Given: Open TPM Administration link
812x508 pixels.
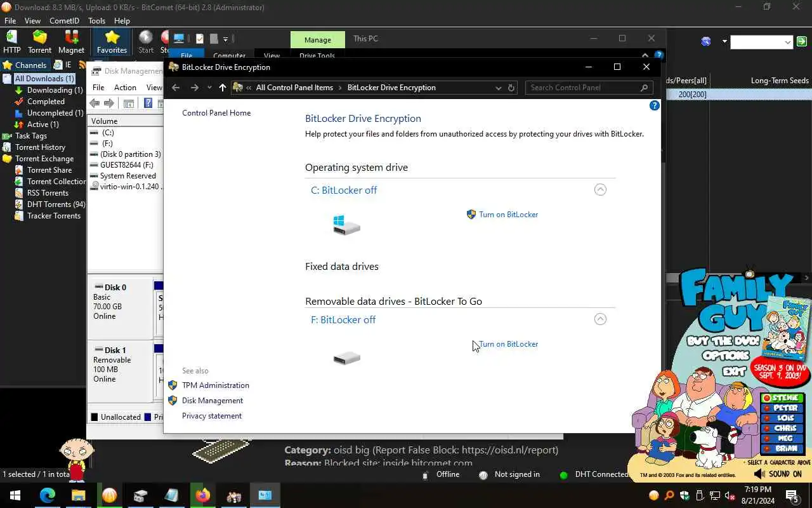Looking at the screenshot, I should [x=216, y=385].
